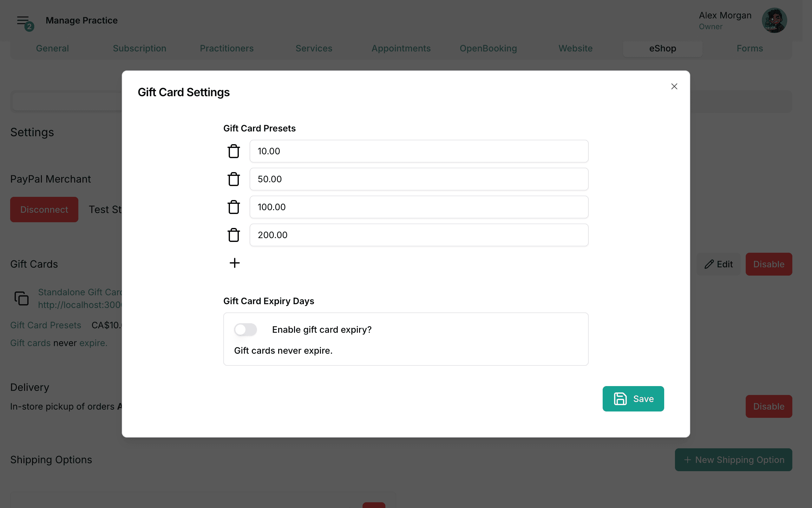Close the Gift Card Settings dialog

coord(674,86)
